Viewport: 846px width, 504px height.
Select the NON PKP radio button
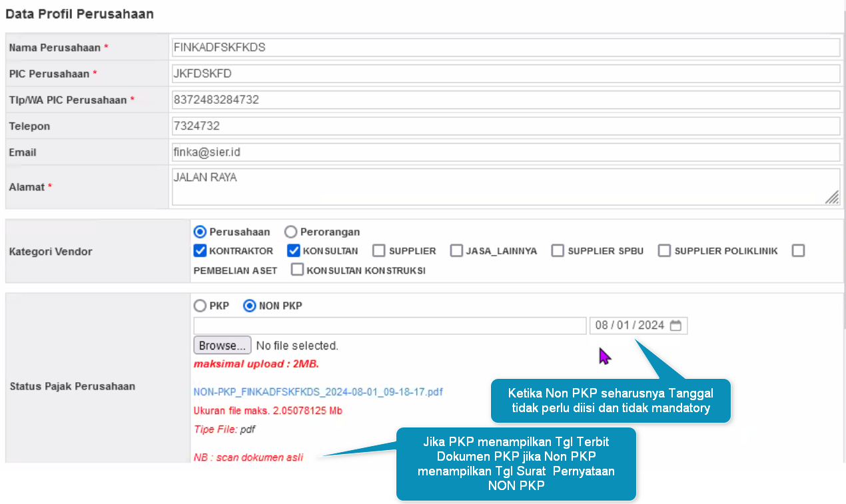250,306
